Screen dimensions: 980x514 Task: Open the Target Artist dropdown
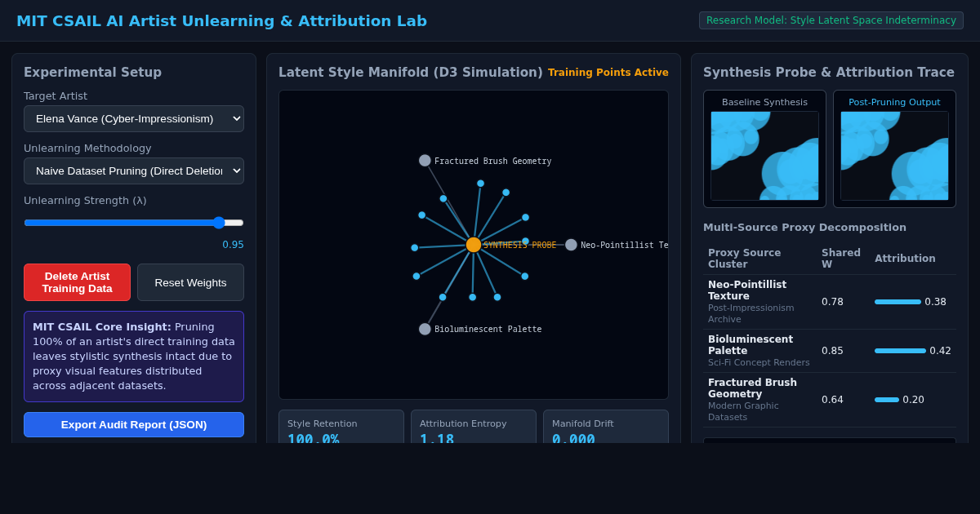click(134, 118)
